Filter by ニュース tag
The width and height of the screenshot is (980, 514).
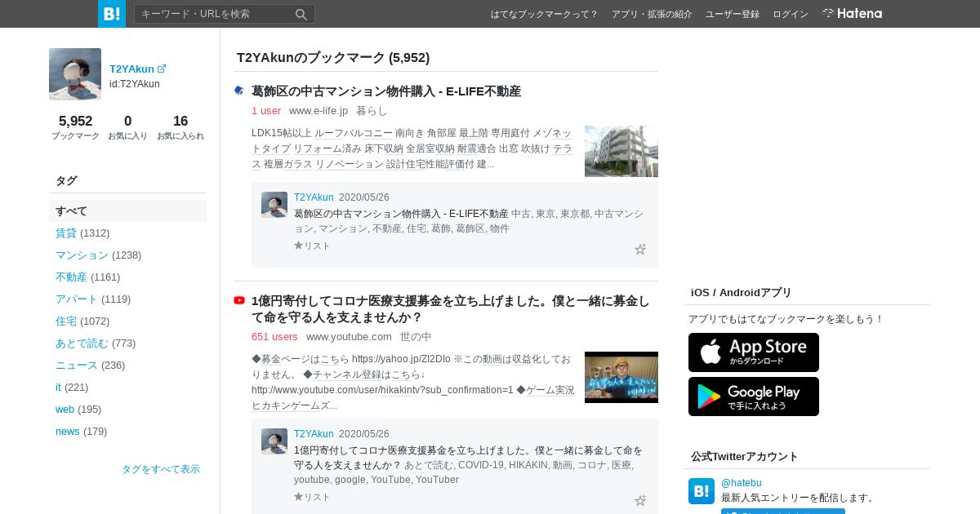coord(76,365)
